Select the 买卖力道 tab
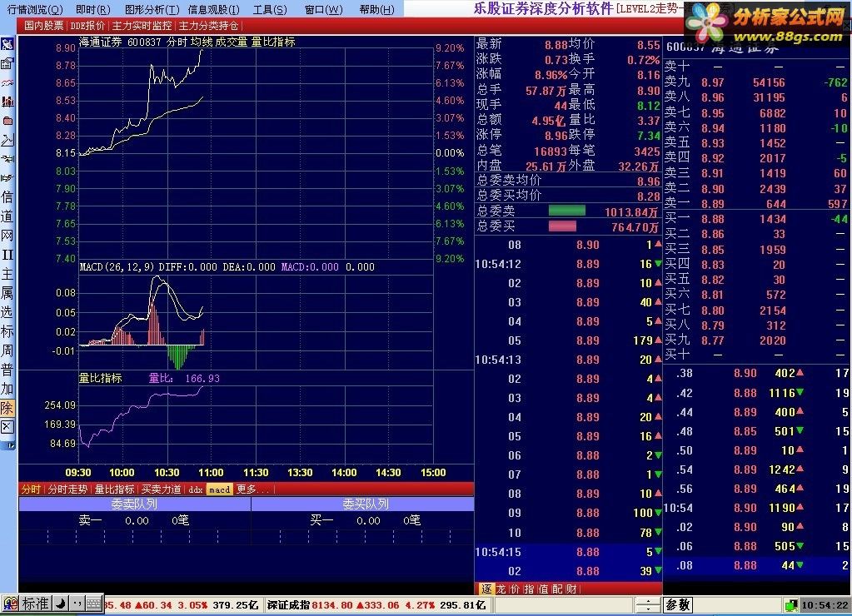Viewport: 852px width, 616px height. pos(161,489)
